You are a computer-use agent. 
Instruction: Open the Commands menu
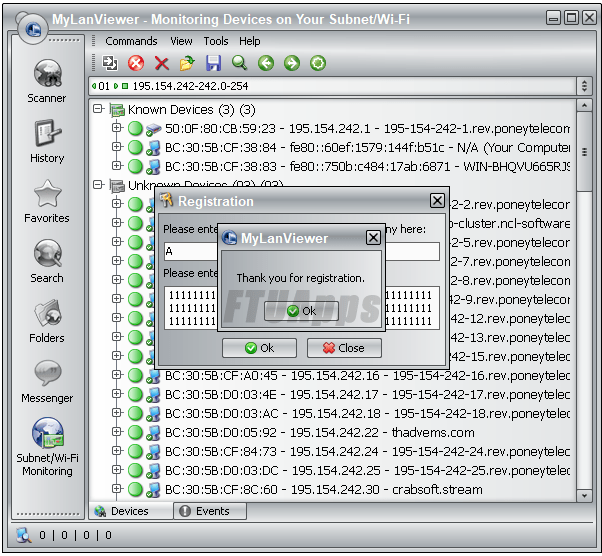click(x=131, y=41)
